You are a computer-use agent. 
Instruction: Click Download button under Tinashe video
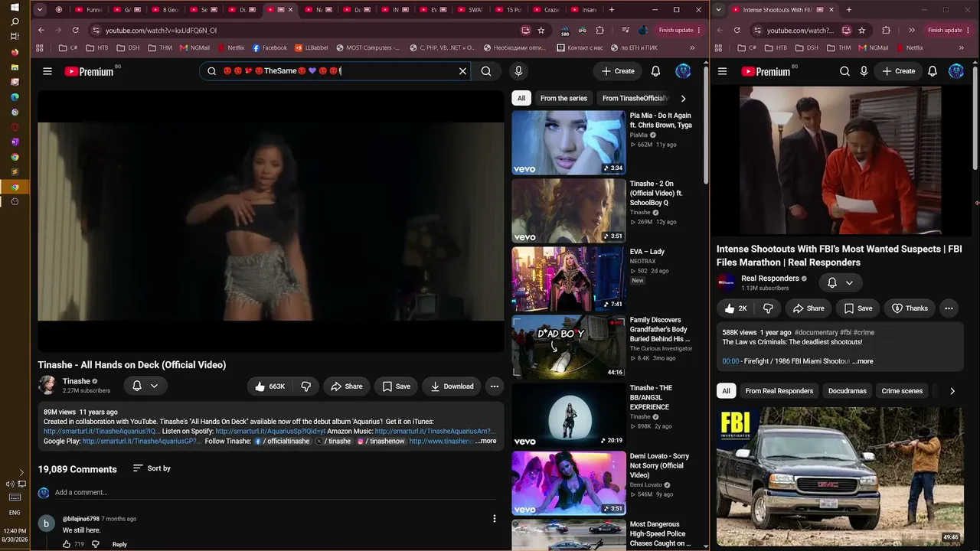coord(452,386)
